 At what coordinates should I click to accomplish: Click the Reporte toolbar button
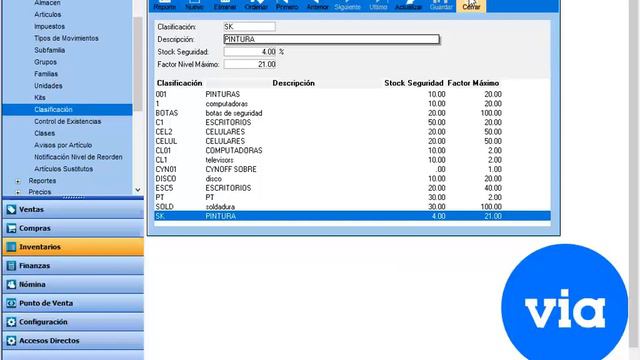[165, 6]
